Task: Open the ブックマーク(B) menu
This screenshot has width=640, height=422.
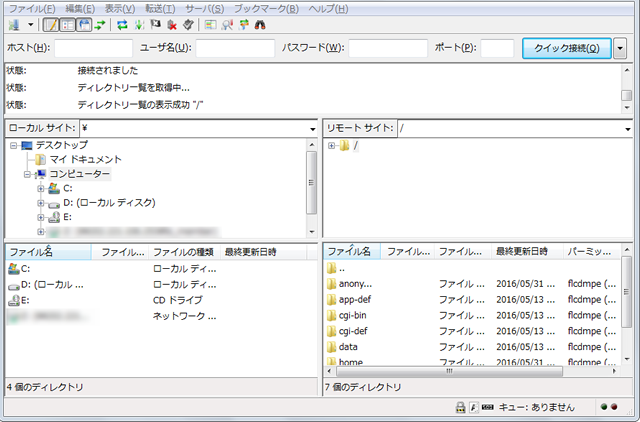Action: [x=267, y=9]
